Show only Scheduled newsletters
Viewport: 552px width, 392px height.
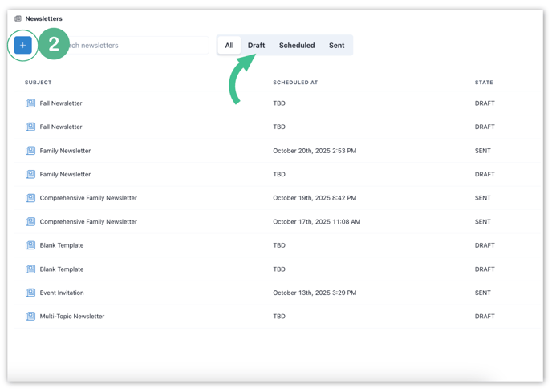(297, 46)
